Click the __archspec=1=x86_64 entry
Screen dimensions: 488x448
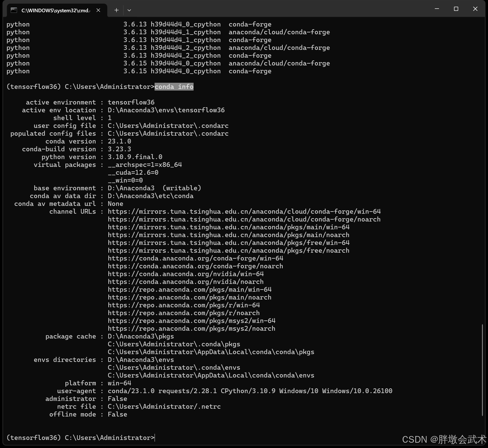[x=145, y=165]
